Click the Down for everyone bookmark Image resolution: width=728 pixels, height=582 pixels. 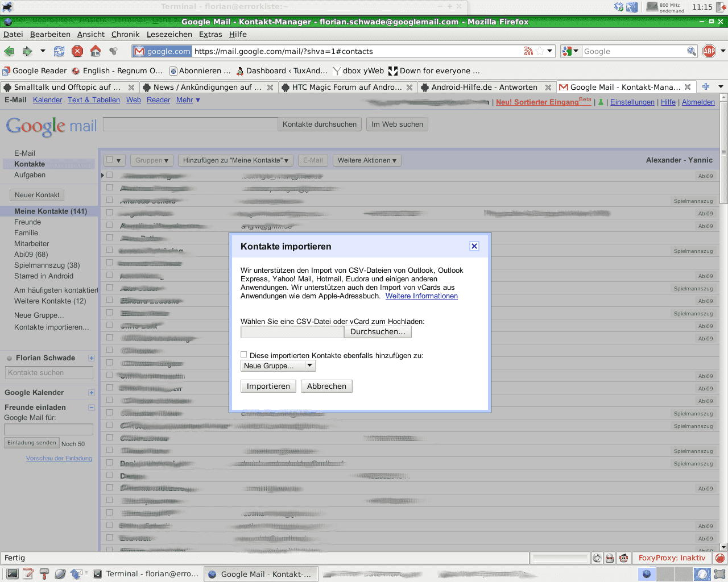tap(434, 71)
